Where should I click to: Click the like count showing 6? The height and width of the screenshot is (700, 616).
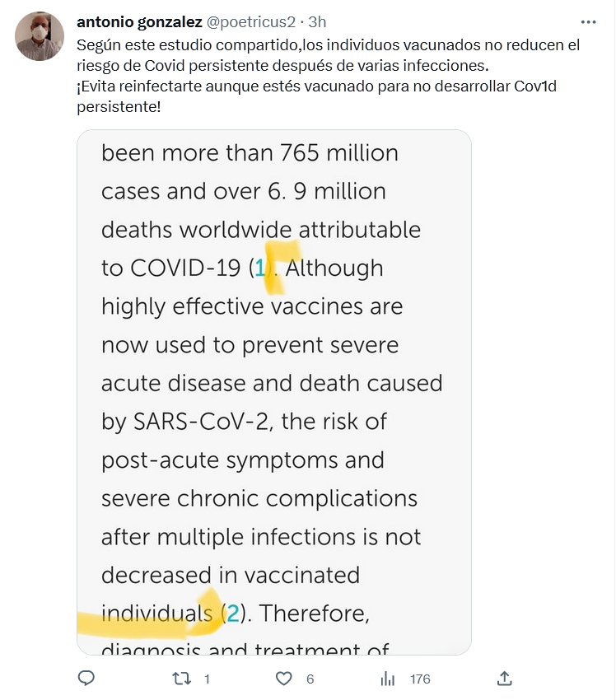click(x=310, y=679)
